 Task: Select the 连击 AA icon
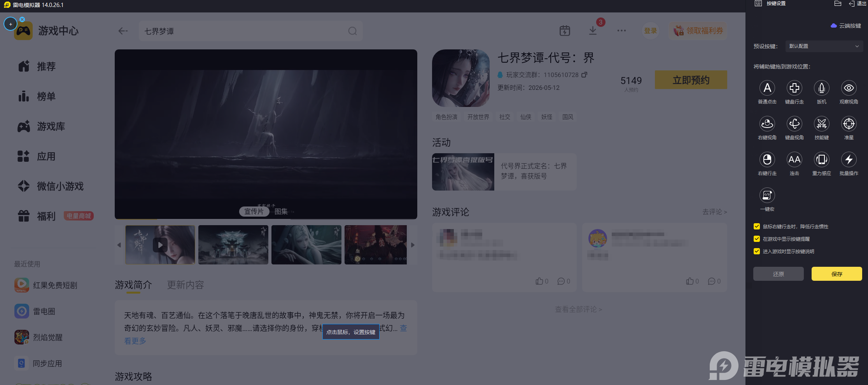click(794, 159)
